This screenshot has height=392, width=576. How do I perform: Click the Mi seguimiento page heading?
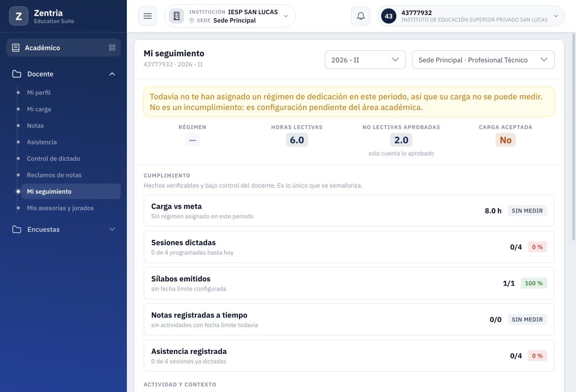pos(174,53)
